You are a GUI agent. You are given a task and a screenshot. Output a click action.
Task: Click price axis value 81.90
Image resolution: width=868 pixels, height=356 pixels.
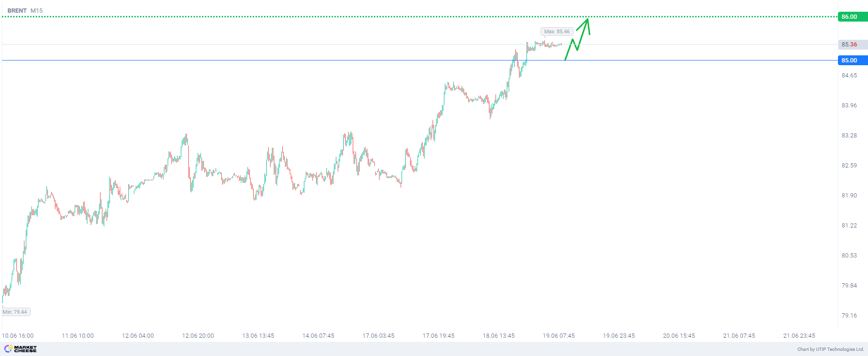(849, 196)
